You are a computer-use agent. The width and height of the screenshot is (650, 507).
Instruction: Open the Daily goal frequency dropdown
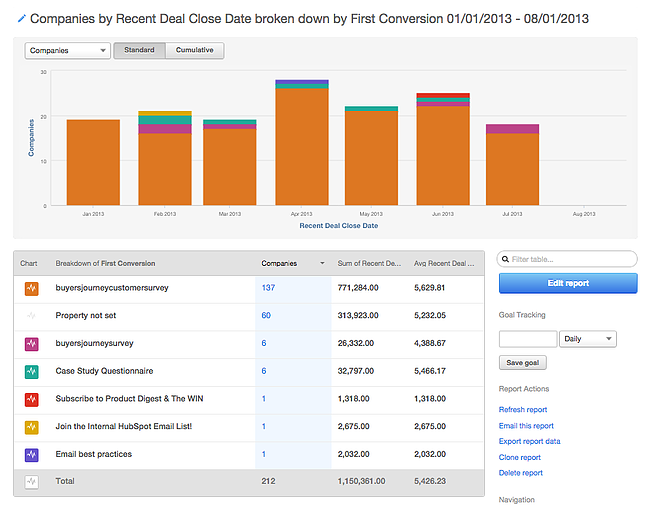[x=588, y=339]
